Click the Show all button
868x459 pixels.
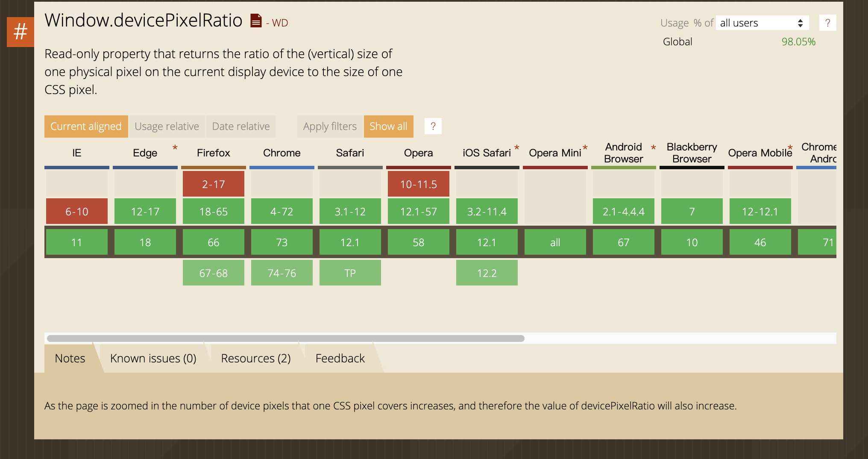click(388, 127)
